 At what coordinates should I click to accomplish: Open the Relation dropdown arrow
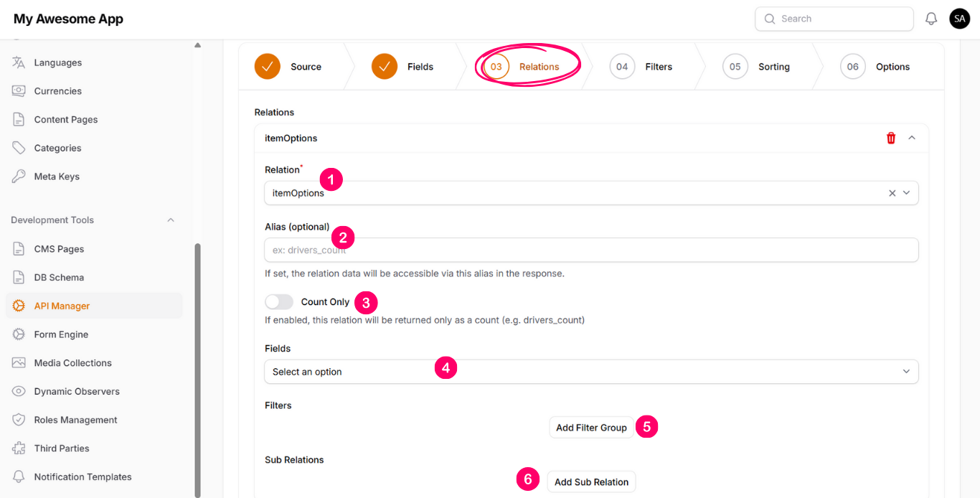coord(906,193)
